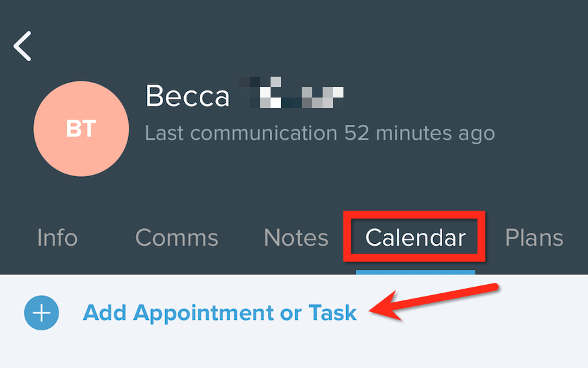588x368 pixels.
Task: Select the Notes tab
Action: pyautogui.click(x=296, y=237)
